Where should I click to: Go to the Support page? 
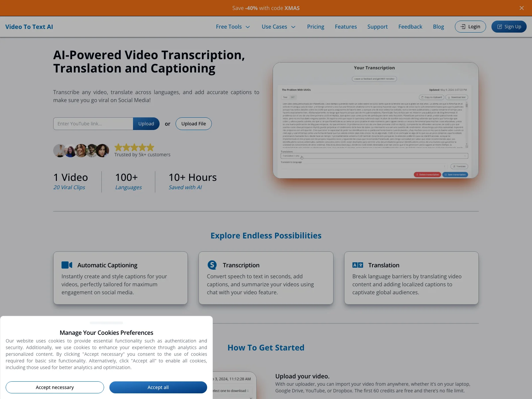tap(377, 27)
